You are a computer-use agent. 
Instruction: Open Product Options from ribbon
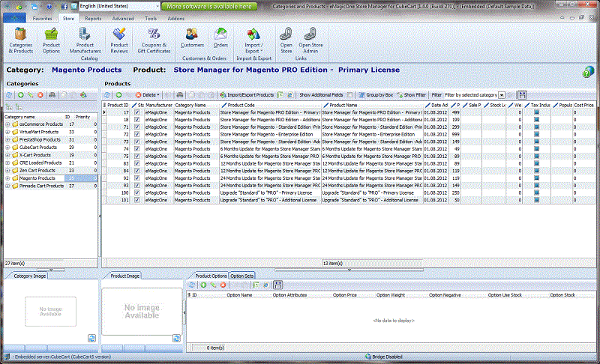[x=51, y=40]
